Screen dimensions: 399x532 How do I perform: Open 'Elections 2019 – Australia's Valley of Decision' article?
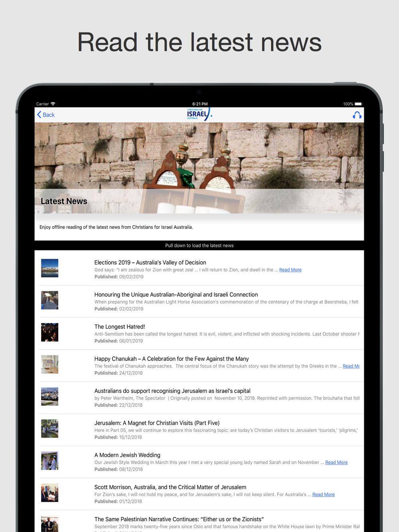pos(150,262)
